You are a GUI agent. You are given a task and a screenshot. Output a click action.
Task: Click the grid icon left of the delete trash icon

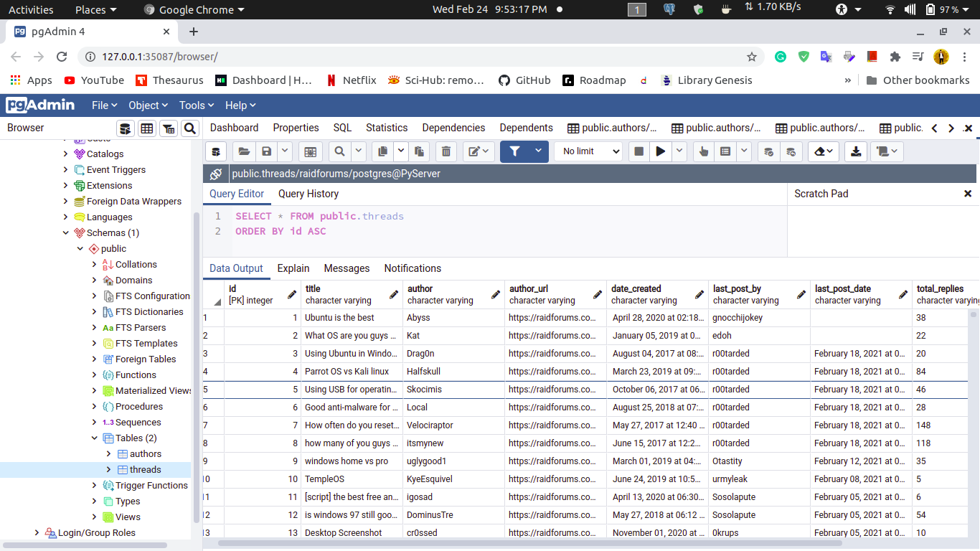click(310, 151)
